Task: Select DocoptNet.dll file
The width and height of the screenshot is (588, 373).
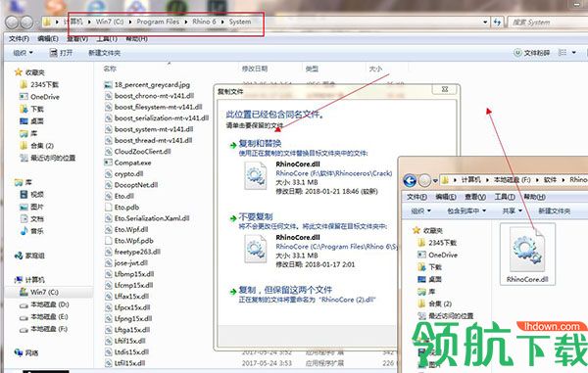Action: point(131,185)
